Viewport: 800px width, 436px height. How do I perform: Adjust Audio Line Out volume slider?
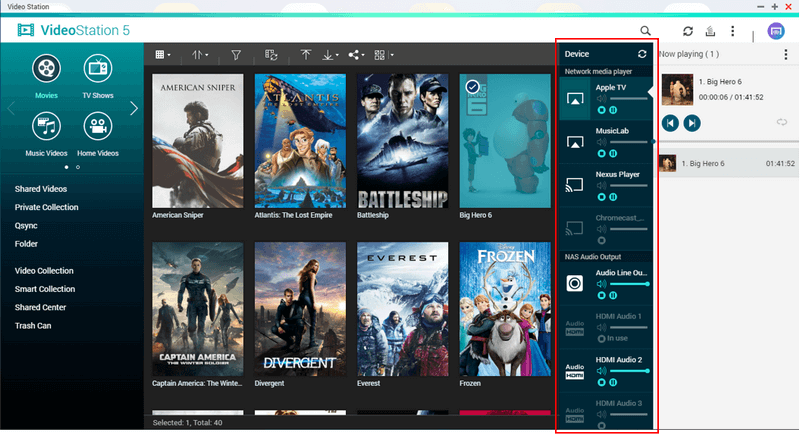pos(630,284)
